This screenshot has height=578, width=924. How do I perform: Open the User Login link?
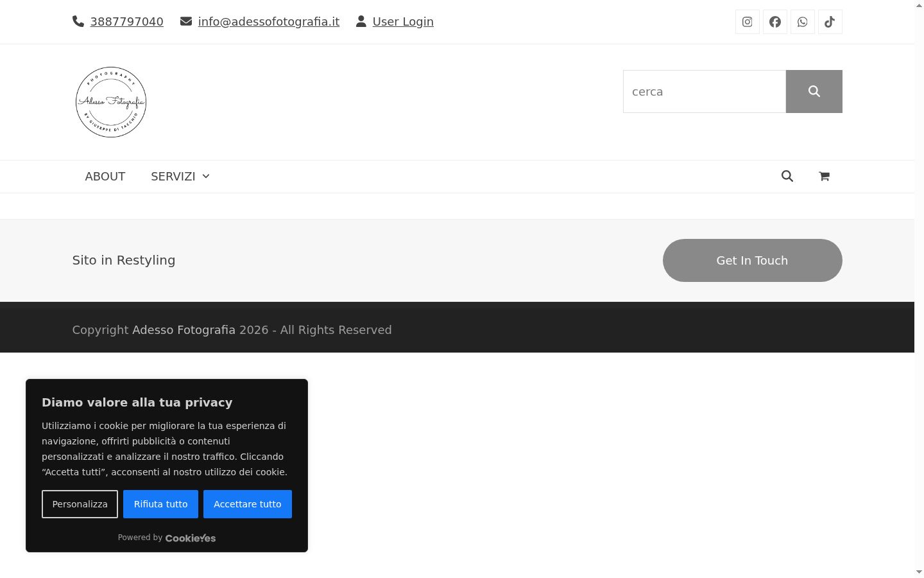(x=403, y=22)
